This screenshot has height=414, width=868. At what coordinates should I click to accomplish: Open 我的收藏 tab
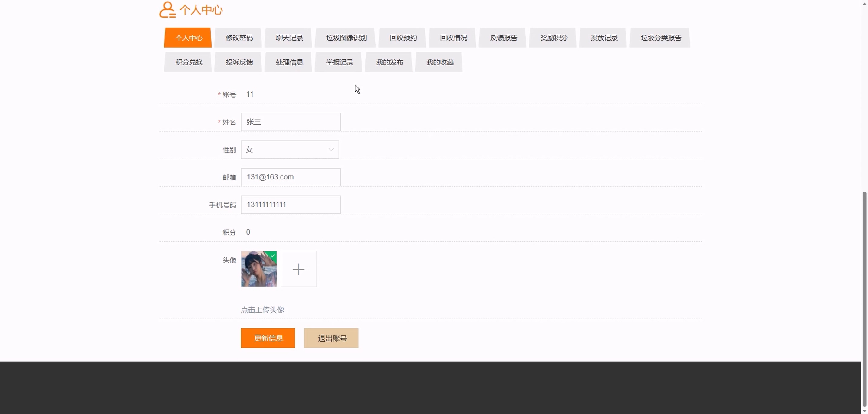click(x=440, y=62)
